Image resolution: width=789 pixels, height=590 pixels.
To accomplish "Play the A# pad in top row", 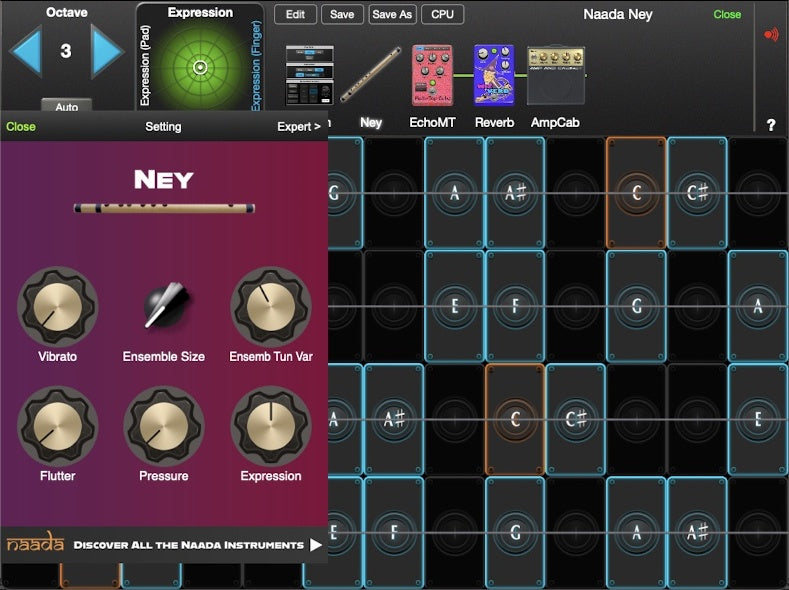I will click(x=515, y=193).
